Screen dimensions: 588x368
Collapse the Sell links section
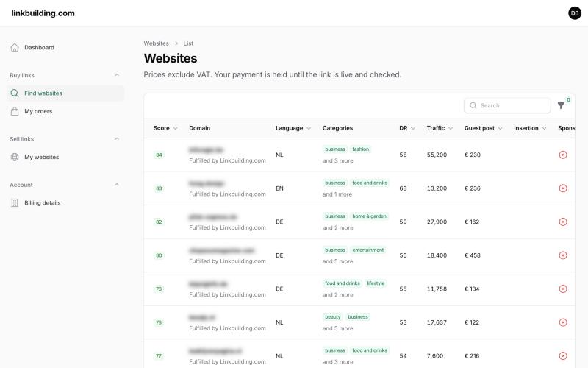click(117, 139)
